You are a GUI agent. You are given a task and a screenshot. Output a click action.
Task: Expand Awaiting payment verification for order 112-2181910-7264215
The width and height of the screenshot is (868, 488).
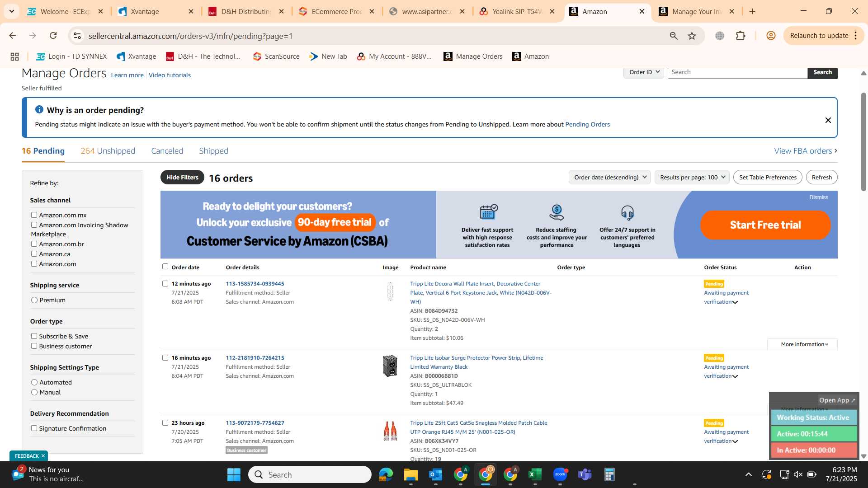[x=735, y=376]
